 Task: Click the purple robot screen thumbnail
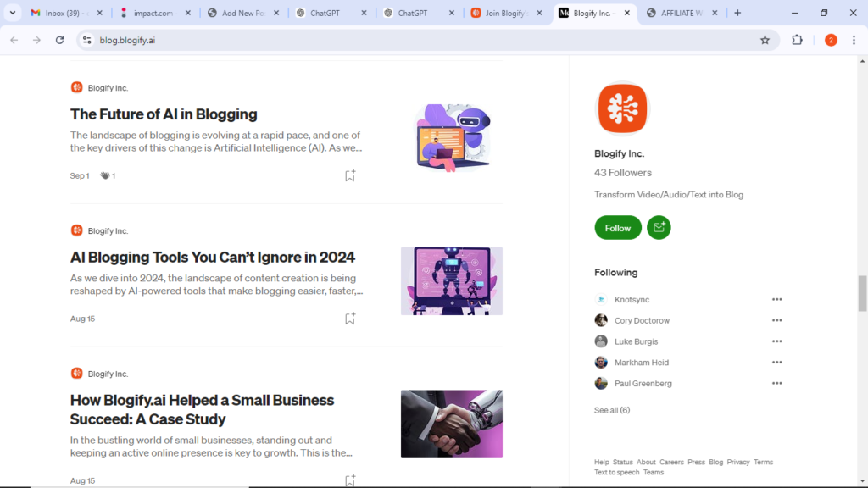coord(452,281)
